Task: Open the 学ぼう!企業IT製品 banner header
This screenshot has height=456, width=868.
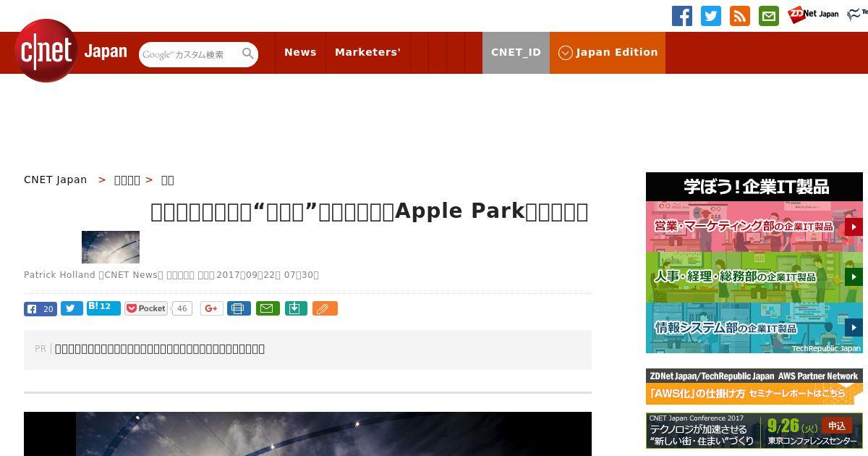Action: pos(754,187)
